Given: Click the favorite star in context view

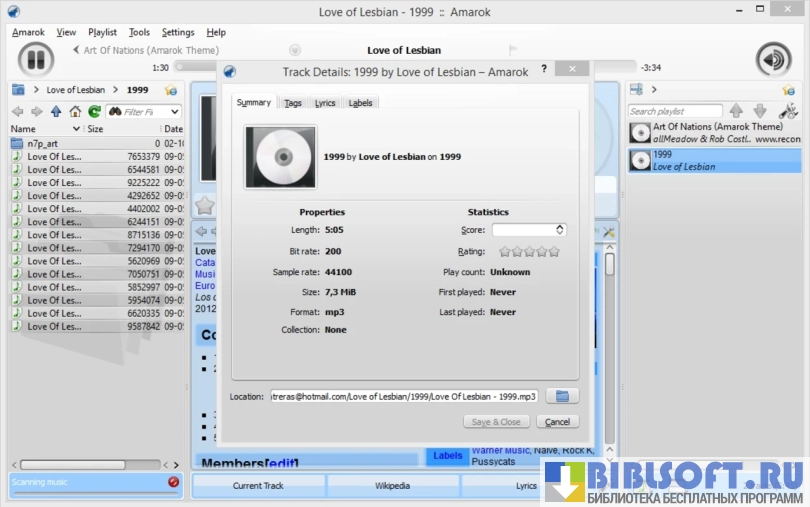Looking at the screenshot, I should [x=205, y=205].
